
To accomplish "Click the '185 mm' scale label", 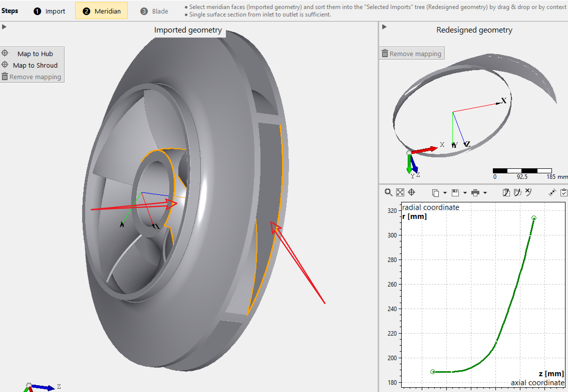I will [x=557, y=177].
